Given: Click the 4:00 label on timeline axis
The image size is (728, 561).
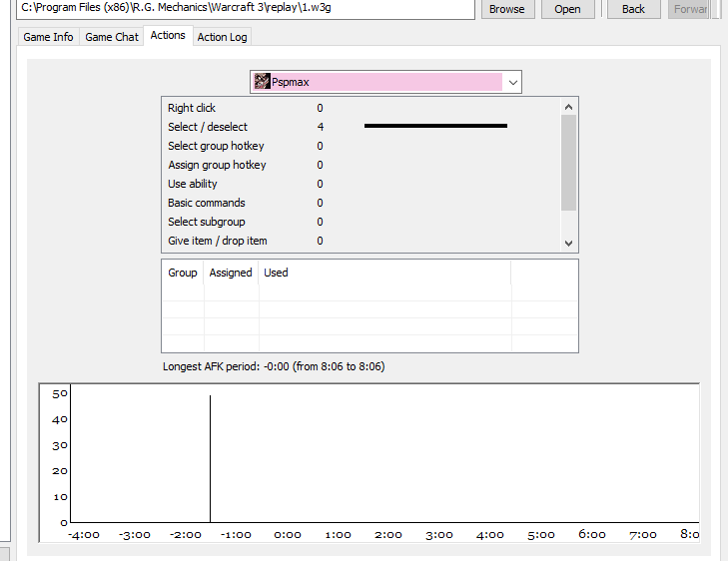Looking at the screenshot, I should (489, 535).
